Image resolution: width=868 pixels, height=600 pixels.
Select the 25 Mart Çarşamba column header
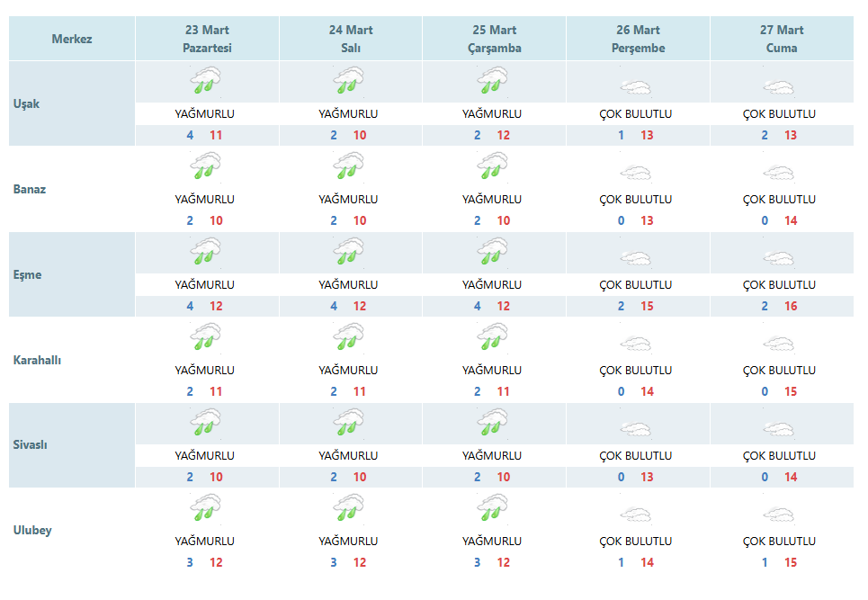click(x=495, y=38)
